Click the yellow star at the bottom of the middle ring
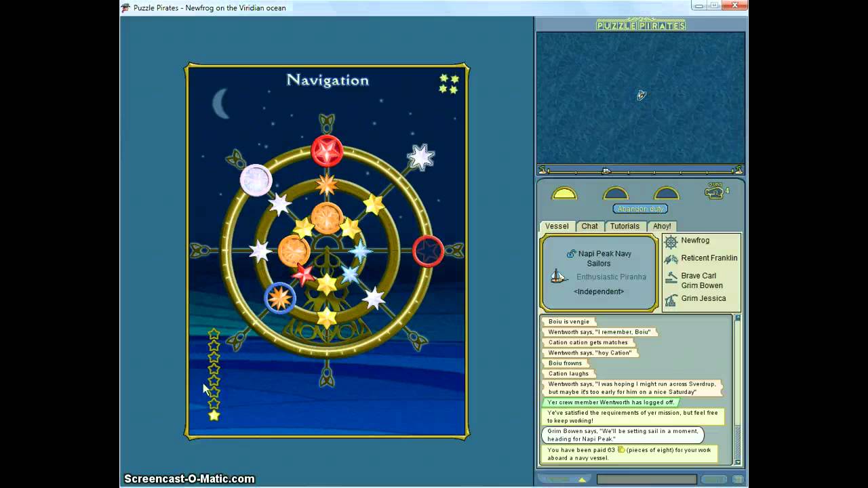Screen dimensions: 868x488 [x=327, y=317]
